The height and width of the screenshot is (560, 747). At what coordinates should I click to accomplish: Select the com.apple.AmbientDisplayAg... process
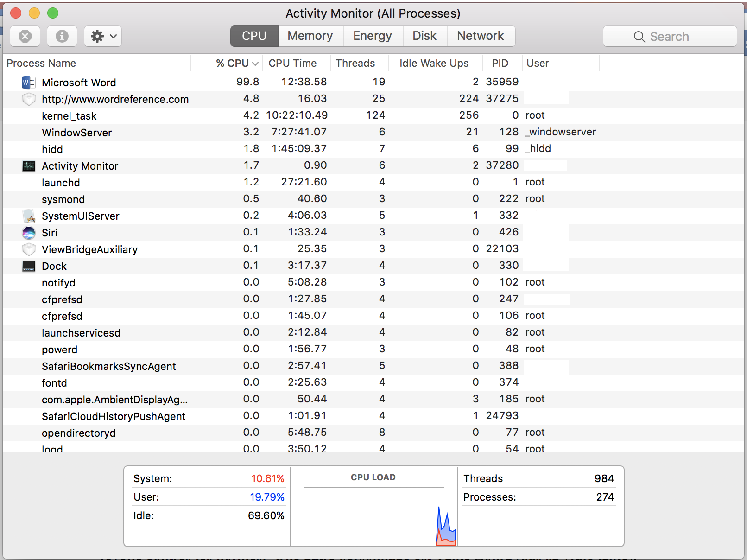point(373,400)
